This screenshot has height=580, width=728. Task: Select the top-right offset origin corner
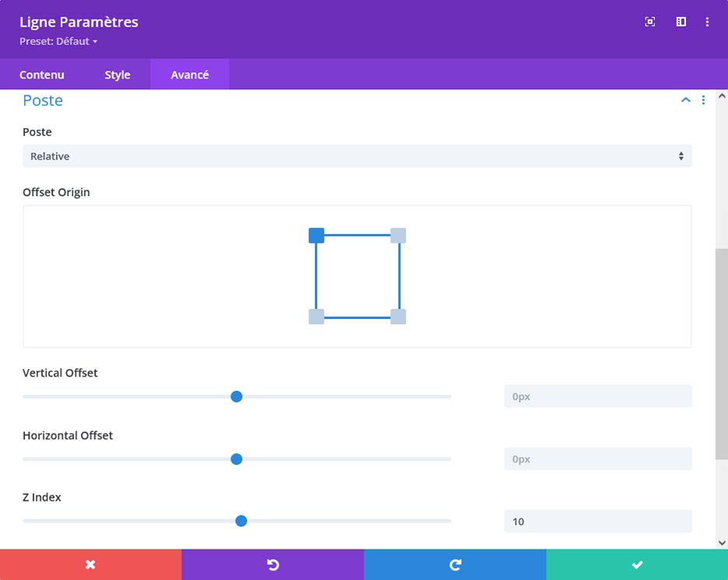point(398,236)
